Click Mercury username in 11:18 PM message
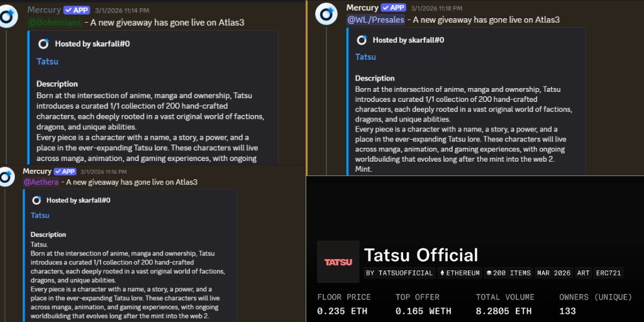The width and height of the screenshot is (644, 322). (362, 8)
